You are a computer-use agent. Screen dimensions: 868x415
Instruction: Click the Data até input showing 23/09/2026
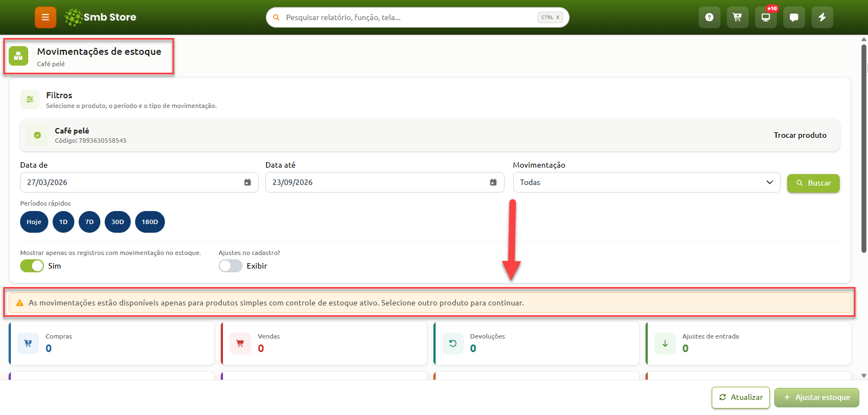385,182
